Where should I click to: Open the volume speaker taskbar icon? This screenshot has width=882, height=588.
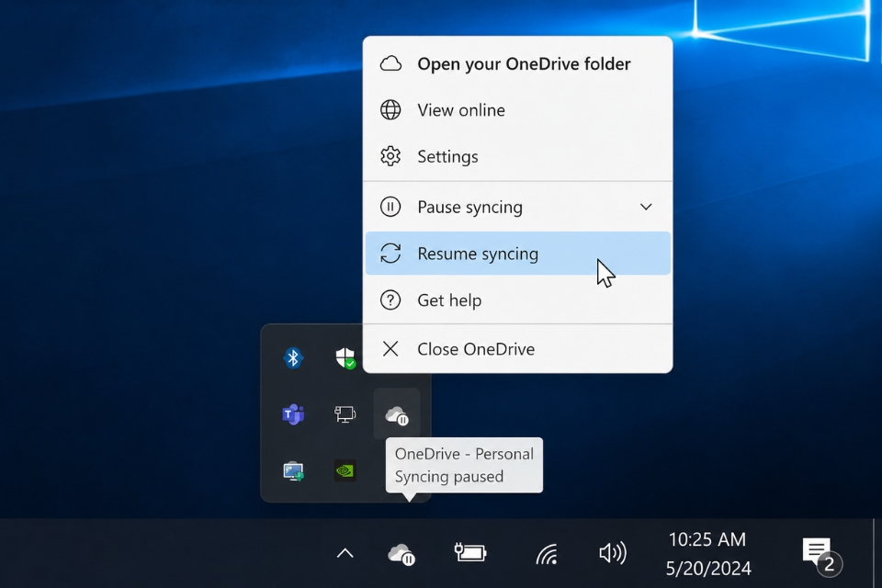tap(612, 553)
